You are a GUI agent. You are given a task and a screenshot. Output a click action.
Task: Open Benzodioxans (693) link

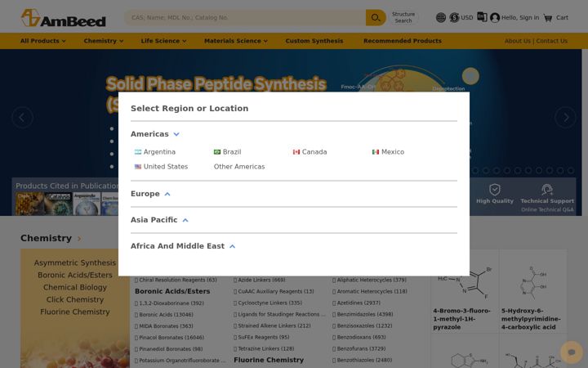click(x=359, y=337)
